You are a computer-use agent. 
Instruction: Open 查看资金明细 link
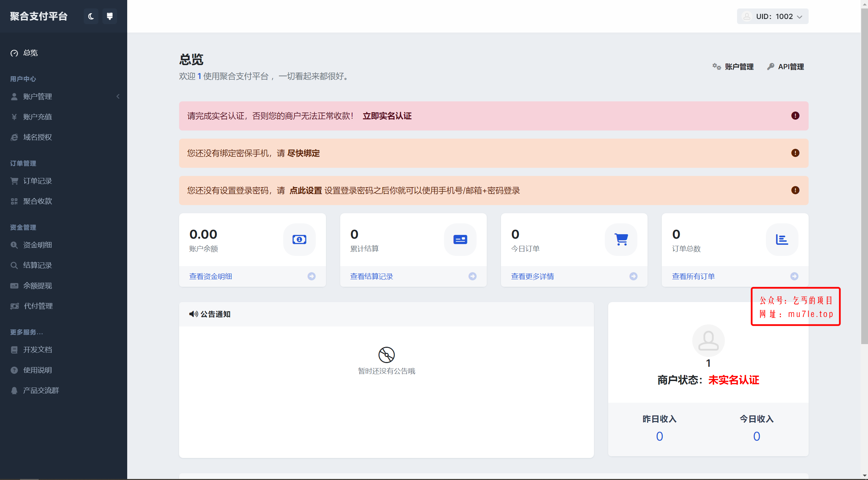(211, 277)
